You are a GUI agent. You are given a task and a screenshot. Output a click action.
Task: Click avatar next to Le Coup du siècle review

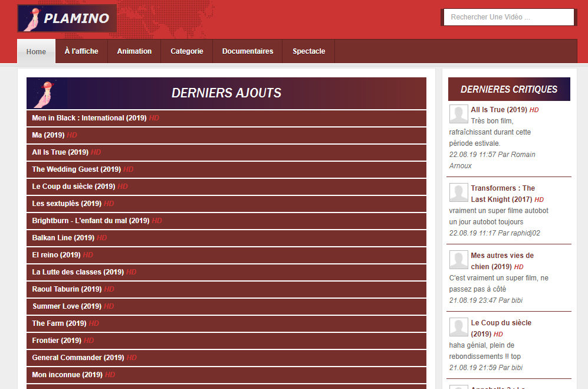coord(459,326)
